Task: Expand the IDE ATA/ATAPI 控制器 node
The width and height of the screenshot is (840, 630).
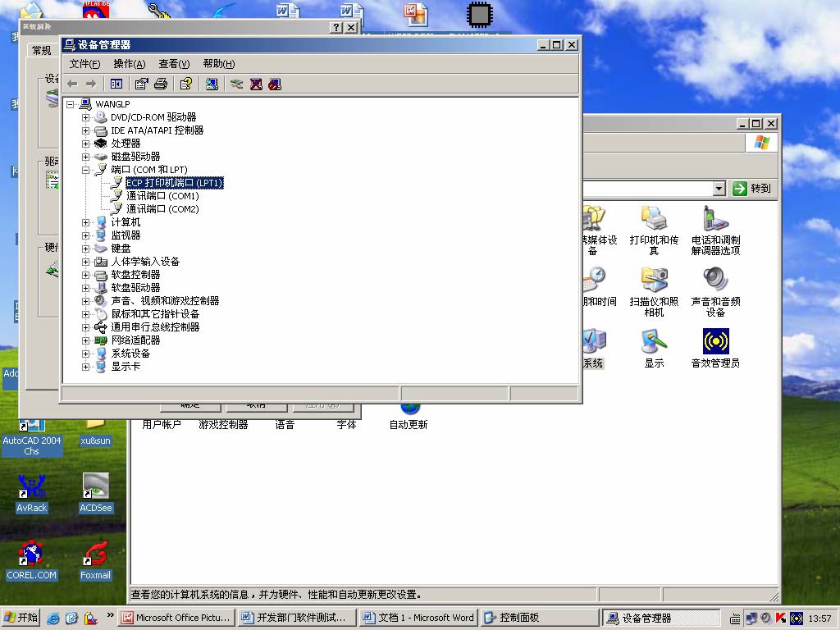Action: (x=85, y=130)
